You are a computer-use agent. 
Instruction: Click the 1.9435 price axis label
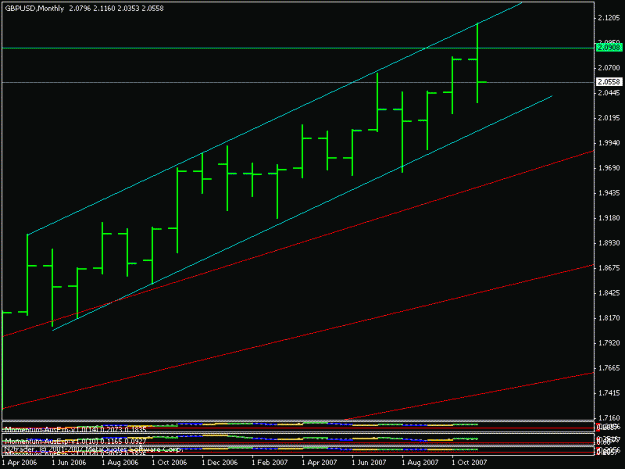tap(609, 193)
